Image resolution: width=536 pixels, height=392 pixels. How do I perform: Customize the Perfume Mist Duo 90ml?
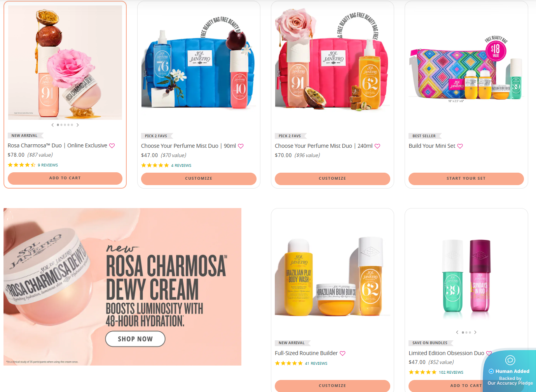point(199,178)
